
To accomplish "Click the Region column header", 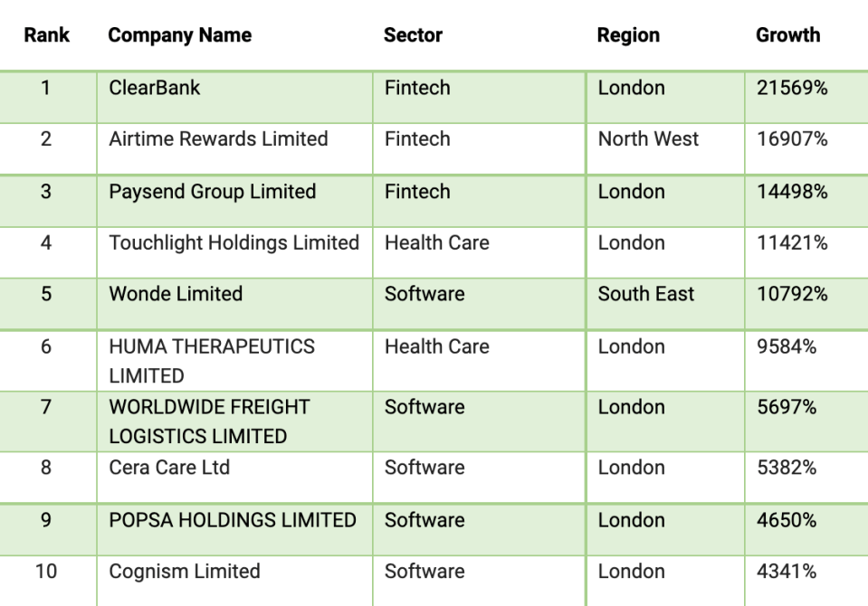I will click(x=628, y=35).
